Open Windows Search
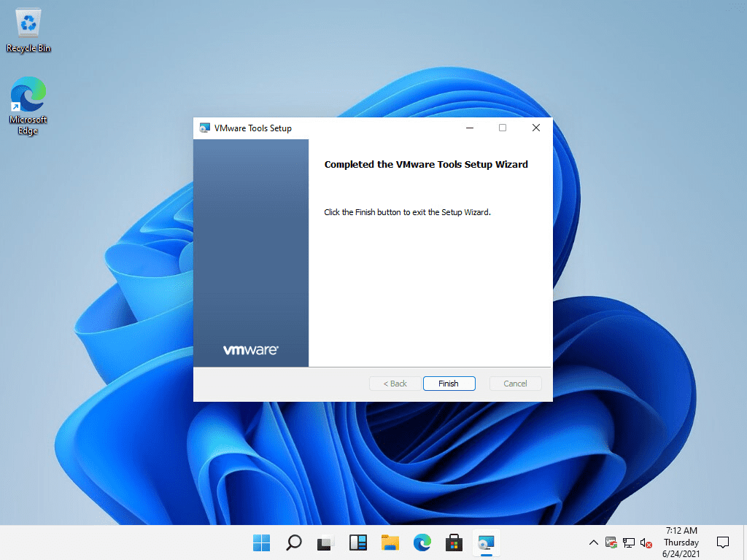The height and width of the screenshot is (560, 747). [x=293, y=542]
